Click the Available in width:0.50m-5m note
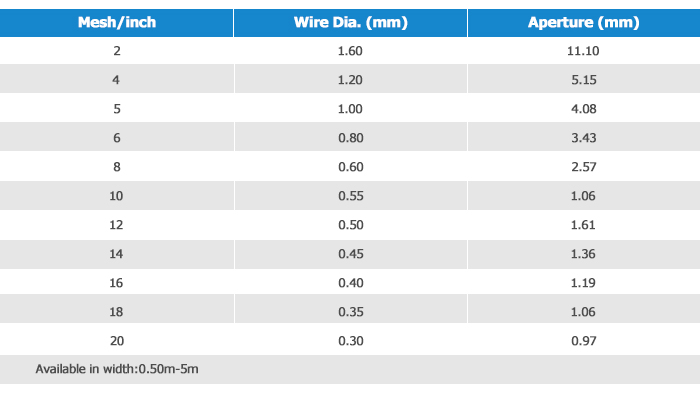This screenshot has height=393, width=700. click(x=117, y=369)
